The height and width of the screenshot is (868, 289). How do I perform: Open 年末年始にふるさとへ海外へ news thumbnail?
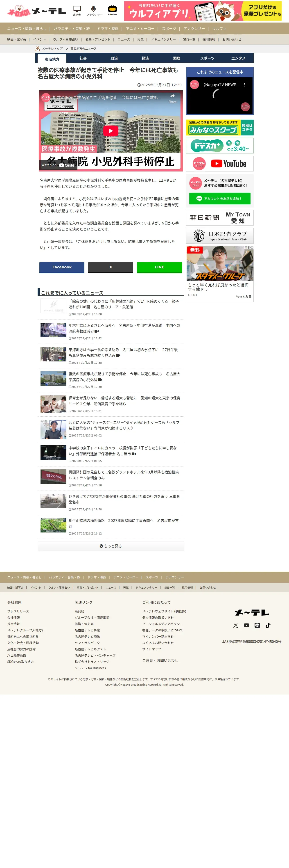[x=53, y=330]
